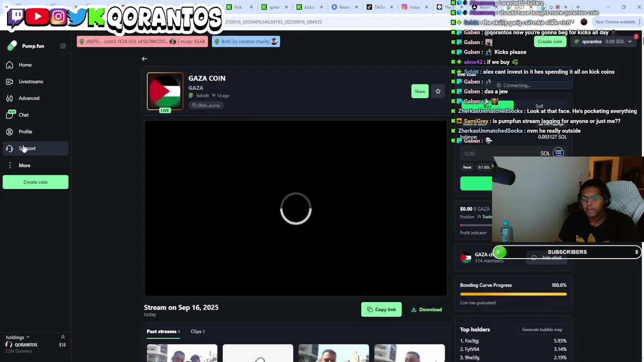
Task: Click the Solana currency icon
Action: [x=558, y=153]
